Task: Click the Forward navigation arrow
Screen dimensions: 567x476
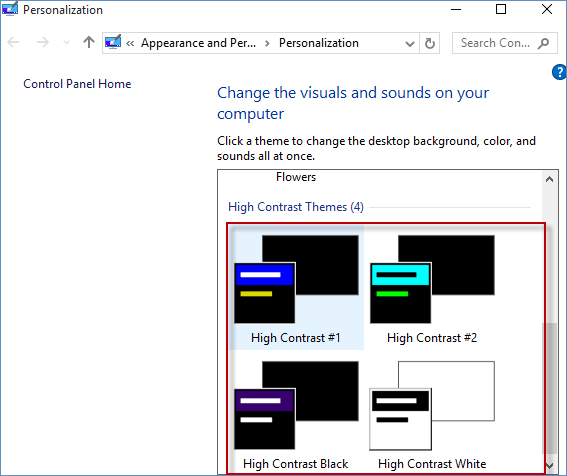Action: 43,43
